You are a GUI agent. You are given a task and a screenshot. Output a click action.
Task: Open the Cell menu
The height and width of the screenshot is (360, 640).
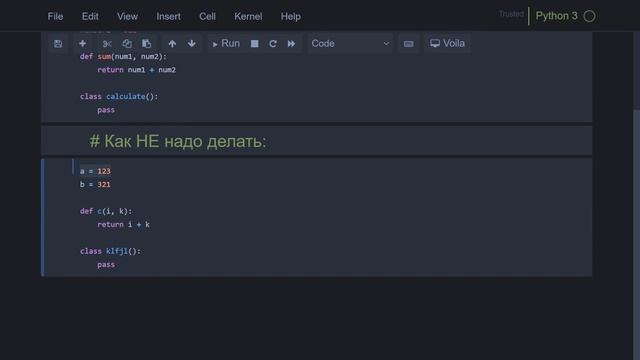click(207, 16)
